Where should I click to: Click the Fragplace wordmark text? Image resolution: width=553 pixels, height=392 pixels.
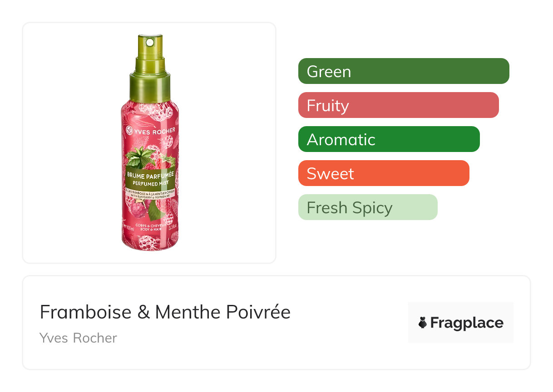point(466,323)
